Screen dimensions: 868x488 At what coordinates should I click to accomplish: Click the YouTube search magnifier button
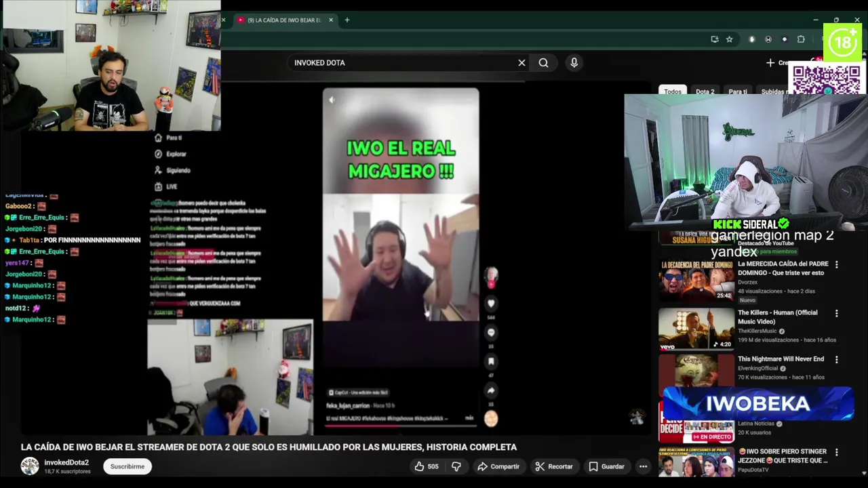click(x=543, y=62)
